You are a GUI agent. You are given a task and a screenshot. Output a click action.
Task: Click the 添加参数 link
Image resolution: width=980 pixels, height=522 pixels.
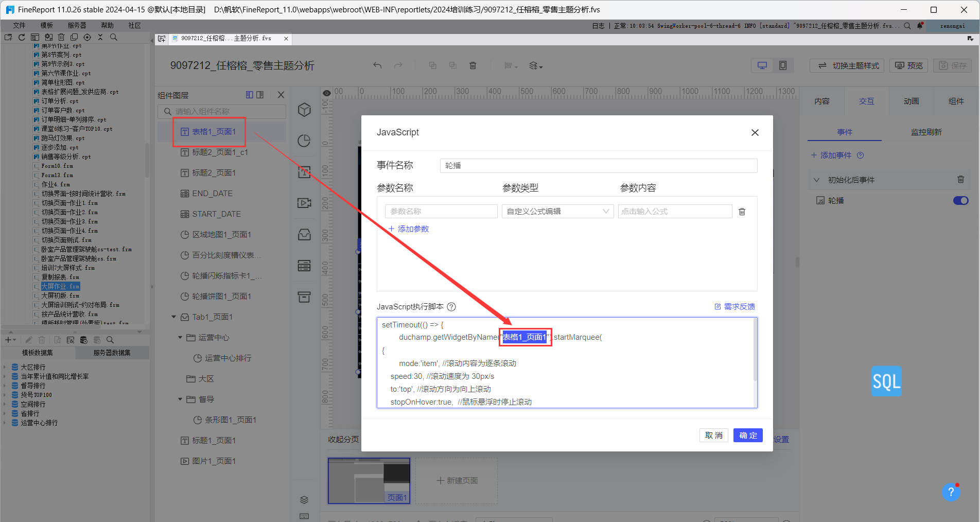click(409, 229)
